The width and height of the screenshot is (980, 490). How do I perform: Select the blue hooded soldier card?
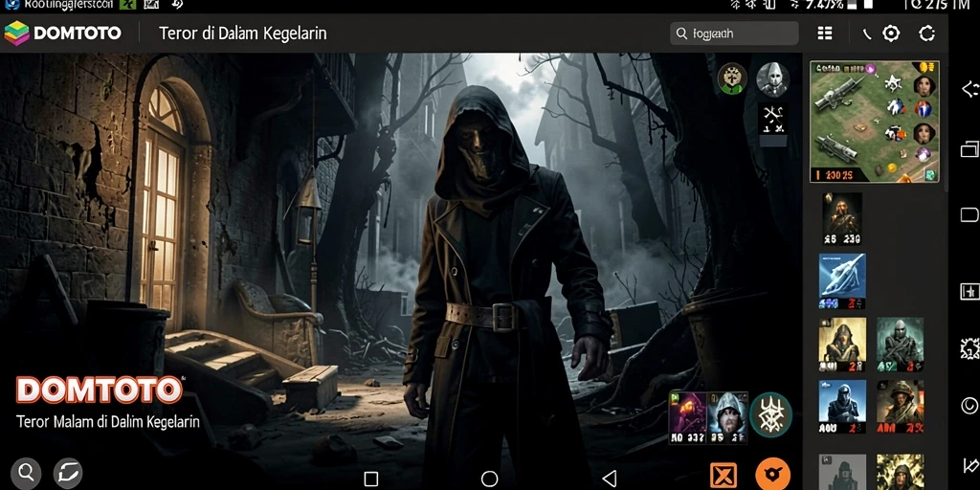coord(842,406)
